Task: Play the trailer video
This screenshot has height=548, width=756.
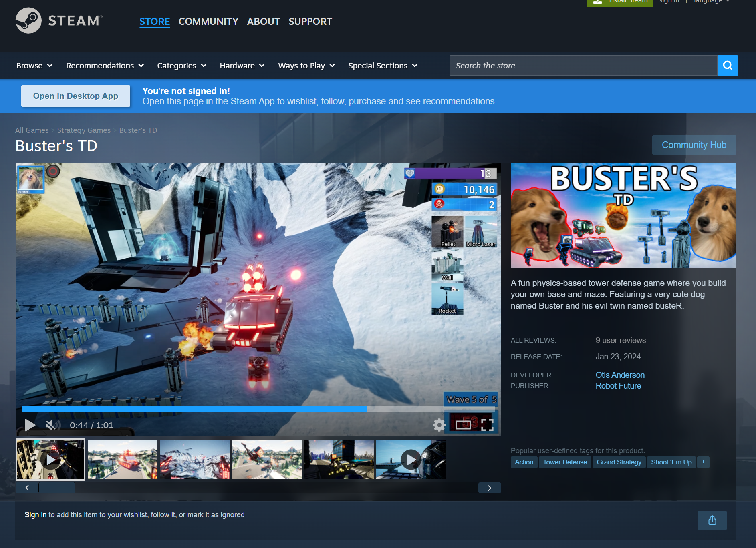Action: tap(30, 425)
